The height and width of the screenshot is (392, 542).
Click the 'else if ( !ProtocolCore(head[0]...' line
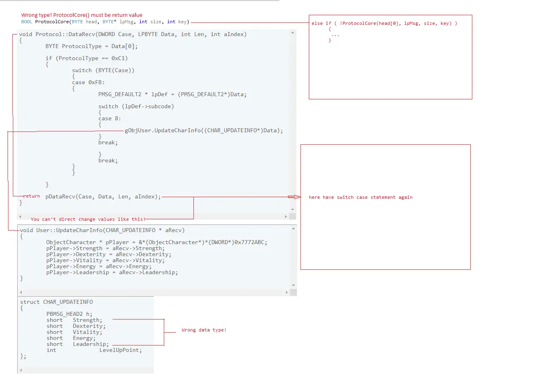point(385,23)
